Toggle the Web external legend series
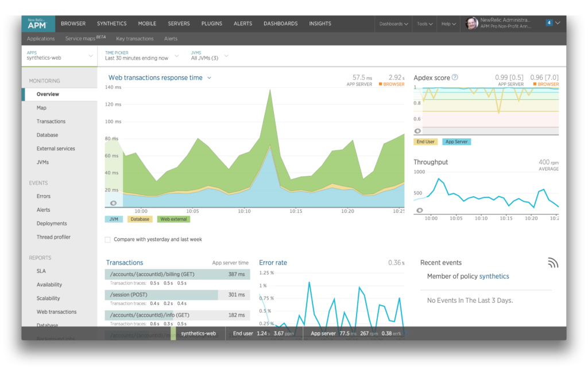Viewport: 588px width, 370px height. pos(173,219)
